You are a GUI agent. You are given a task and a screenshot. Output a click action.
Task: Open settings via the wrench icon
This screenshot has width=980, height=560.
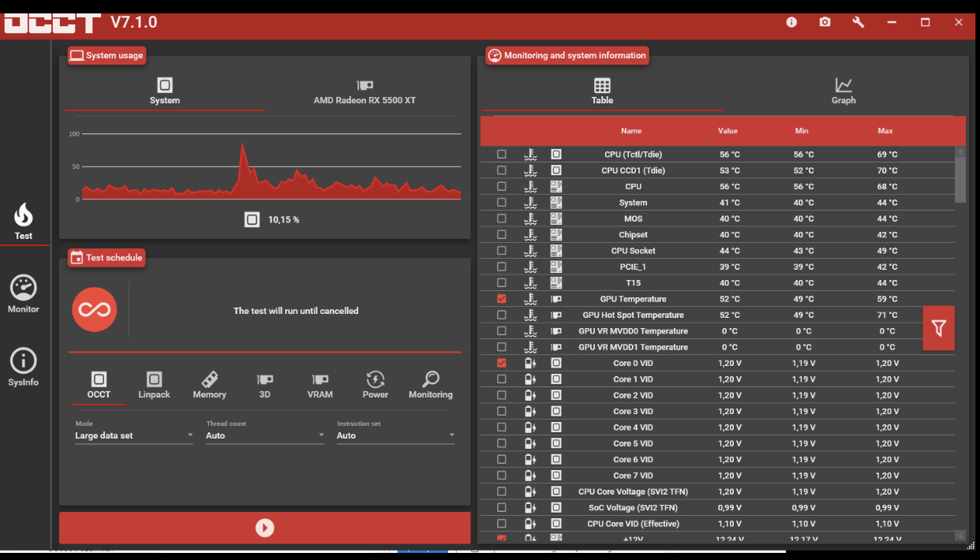[x=858, y=22]
